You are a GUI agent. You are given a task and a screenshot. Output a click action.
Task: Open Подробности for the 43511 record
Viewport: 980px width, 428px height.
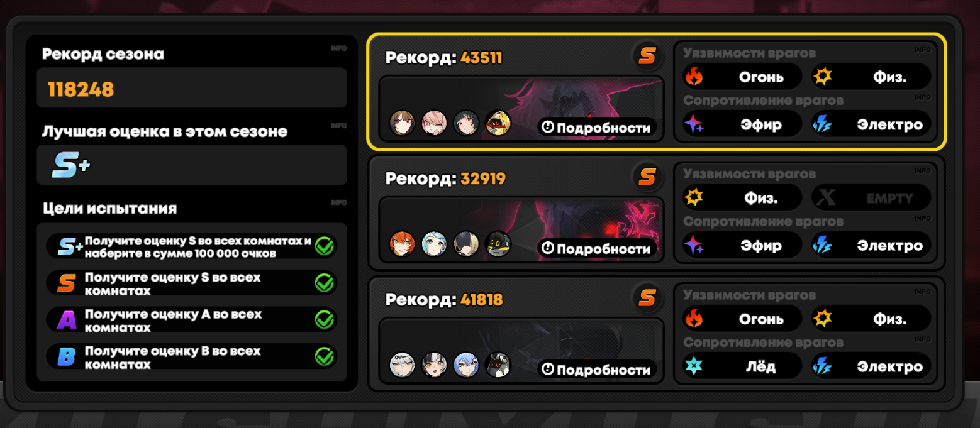(x=597, y=128)
